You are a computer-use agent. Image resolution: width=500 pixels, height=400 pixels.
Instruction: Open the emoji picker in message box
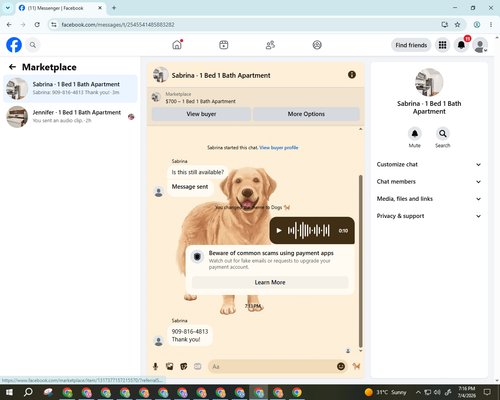341,366
